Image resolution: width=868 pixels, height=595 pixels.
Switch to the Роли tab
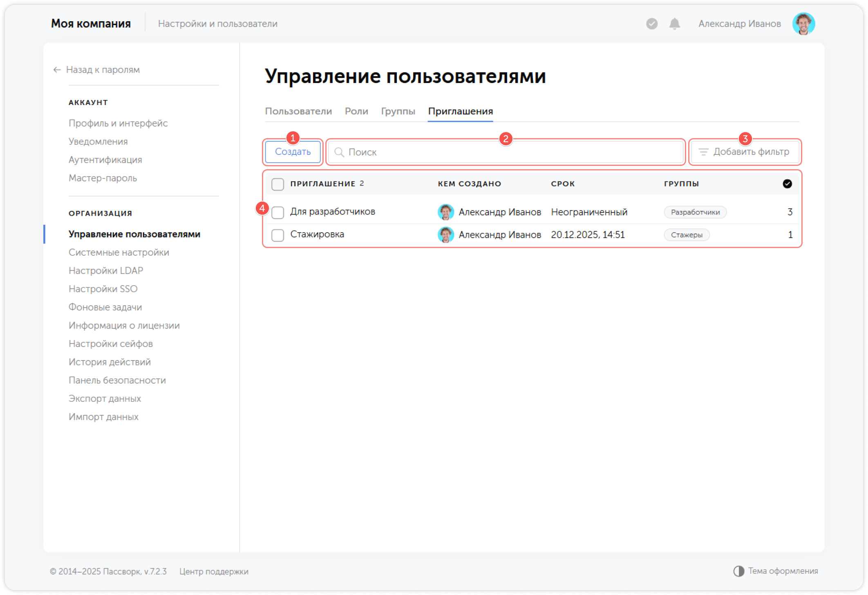click(x=356, y=111)
